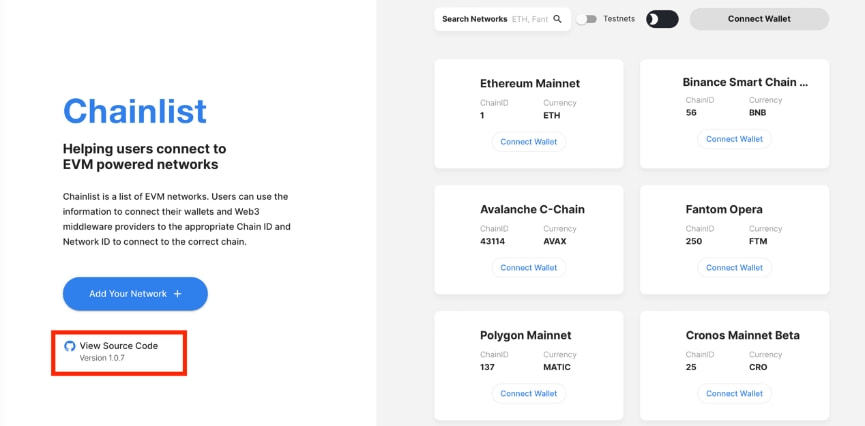The width and height of the screenshot is (865, 426).
Task: Click the plus icon on Add Your Network
Action: (177, 294)
